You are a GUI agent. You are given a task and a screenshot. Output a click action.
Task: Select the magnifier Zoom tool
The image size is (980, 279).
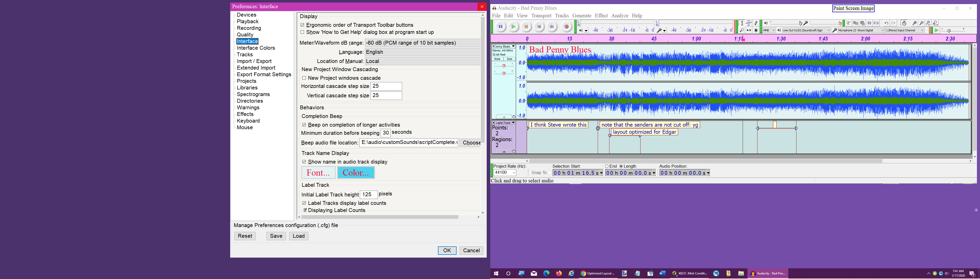click(x=742, y=30)
